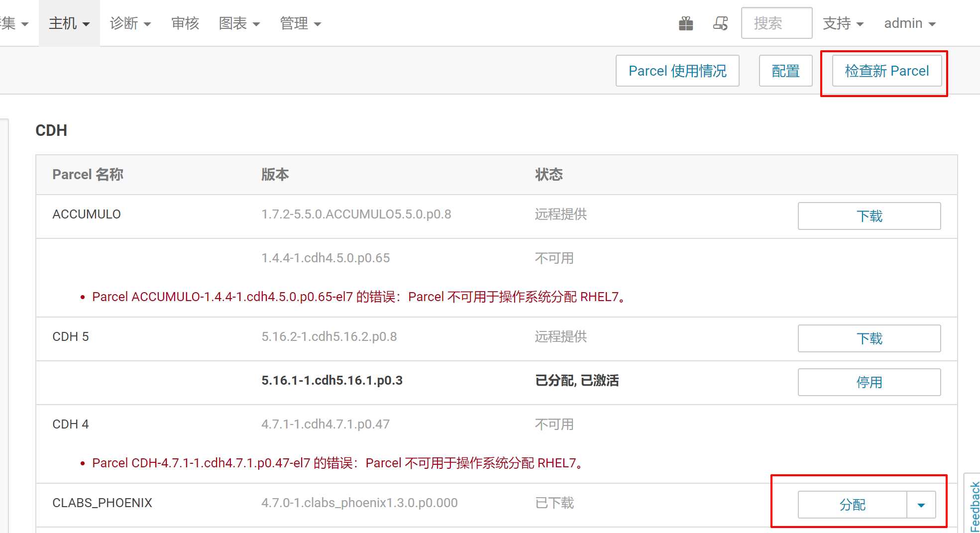
Task: Click version 4.7.1-1.cdh4.7.1.p0.47
Action: click(326, 424)
